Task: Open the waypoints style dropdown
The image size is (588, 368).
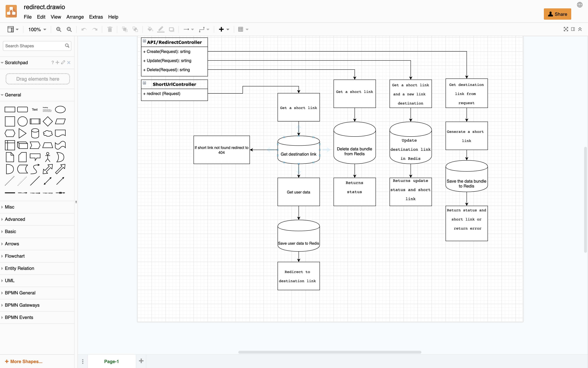Action: click(x=204, y=29)
